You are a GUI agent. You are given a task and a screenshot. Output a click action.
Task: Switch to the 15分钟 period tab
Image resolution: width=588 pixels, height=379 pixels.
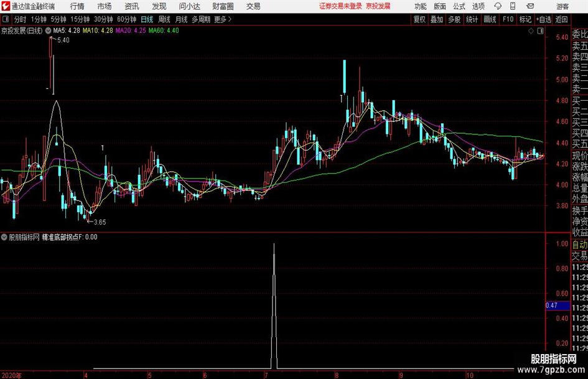80,19
